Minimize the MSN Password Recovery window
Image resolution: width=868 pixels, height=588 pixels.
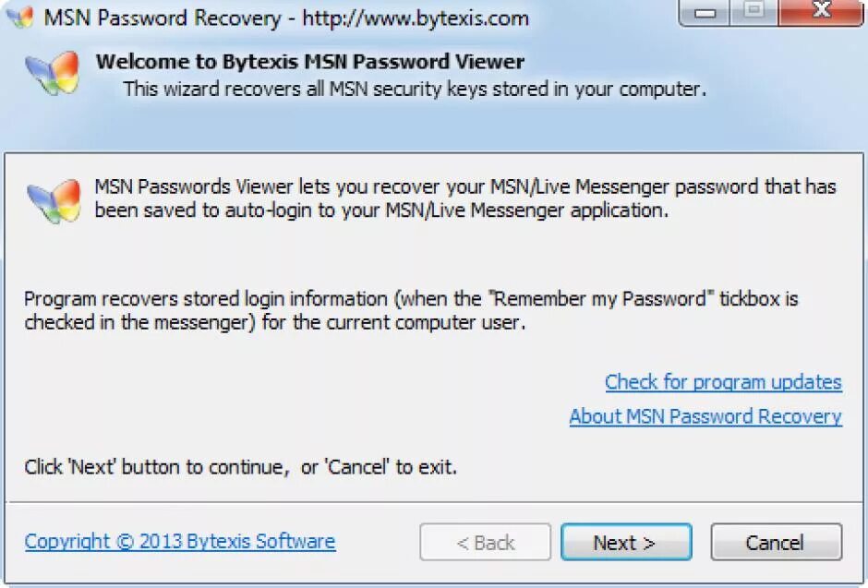707,13
